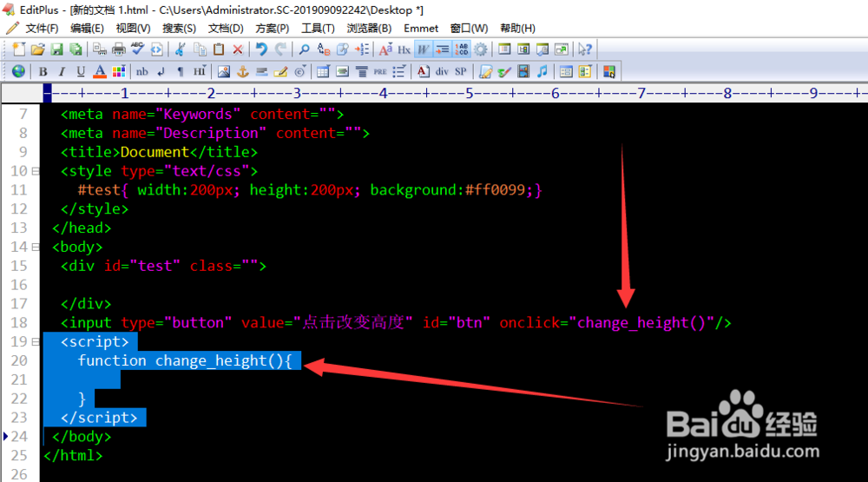Toggle Hex viewer Hx

click(x=404, y=50)
